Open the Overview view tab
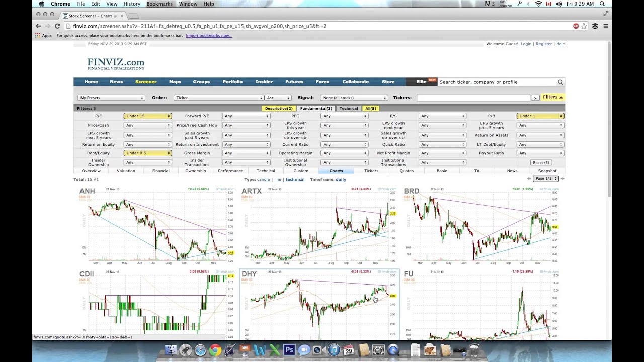The image size is (644, 362). pyautogui.click(x=91, y=171)
